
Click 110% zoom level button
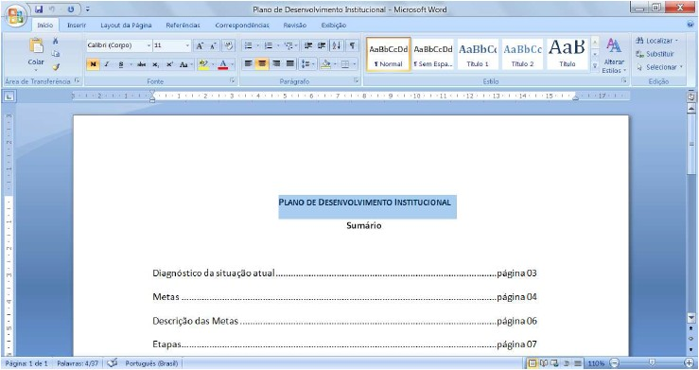pos(596,363)
